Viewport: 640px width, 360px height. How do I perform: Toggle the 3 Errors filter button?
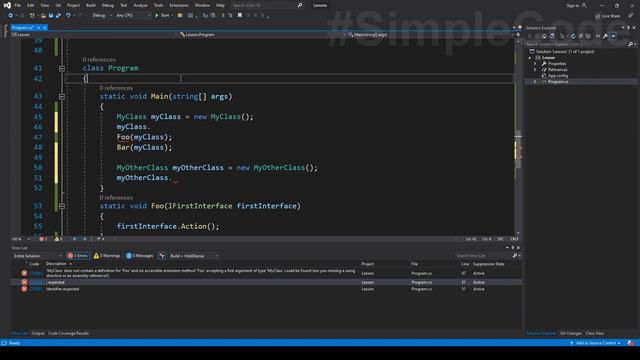pyautogui.click(x=78, y=256)
